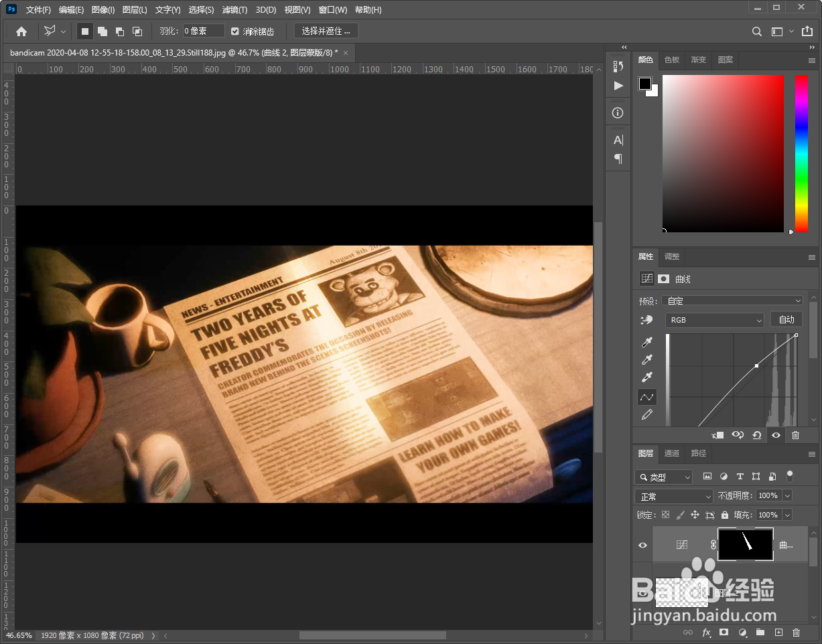Open the Color panel menu icon
Viewport: 822px width, 644px height.
[812, 60]
